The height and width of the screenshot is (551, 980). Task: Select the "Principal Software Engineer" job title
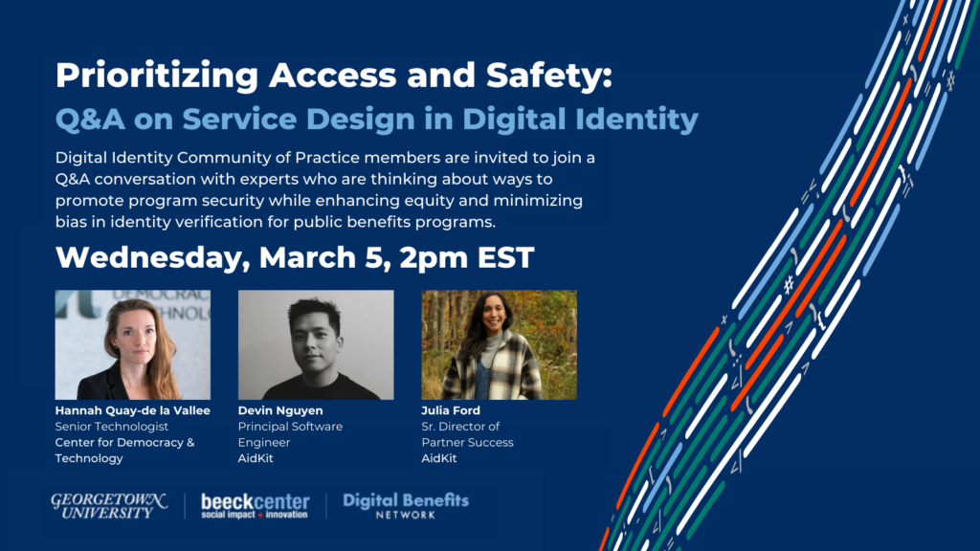(290, 434)
